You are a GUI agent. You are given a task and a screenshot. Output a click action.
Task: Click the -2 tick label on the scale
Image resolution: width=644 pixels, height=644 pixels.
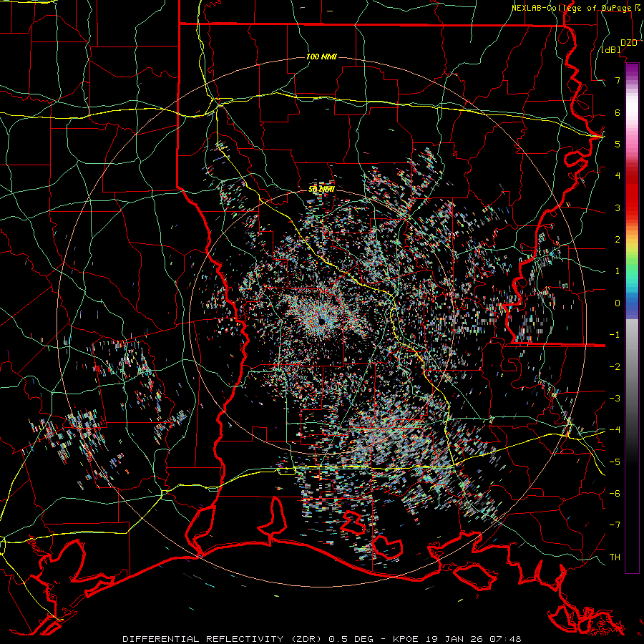point(615,366)
